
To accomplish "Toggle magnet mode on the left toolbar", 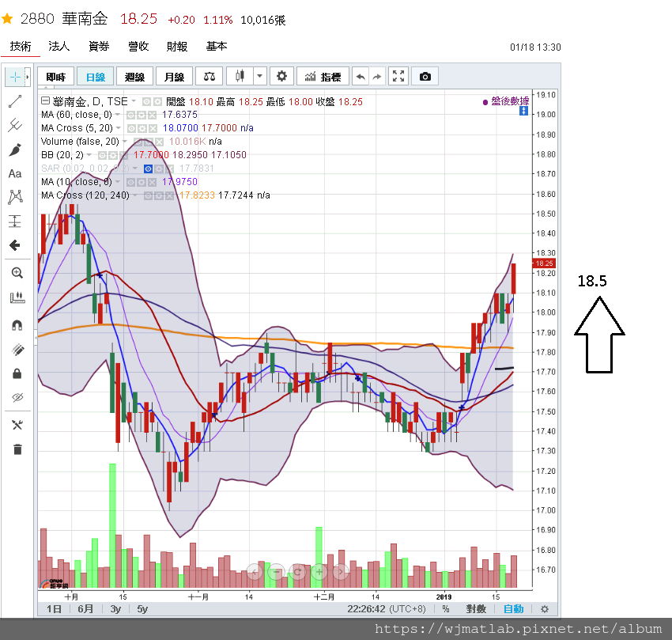I will click(x=17, y=325).
